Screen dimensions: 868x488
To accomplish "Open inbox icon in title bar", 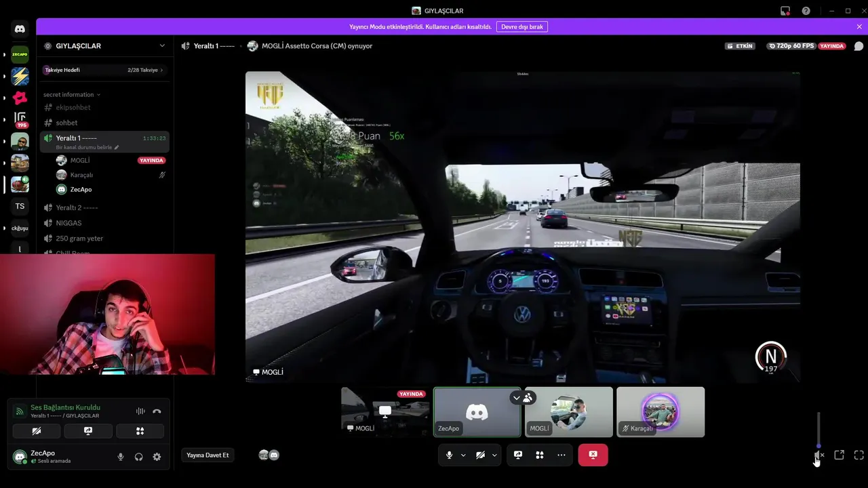I will (x=785, y=11).
